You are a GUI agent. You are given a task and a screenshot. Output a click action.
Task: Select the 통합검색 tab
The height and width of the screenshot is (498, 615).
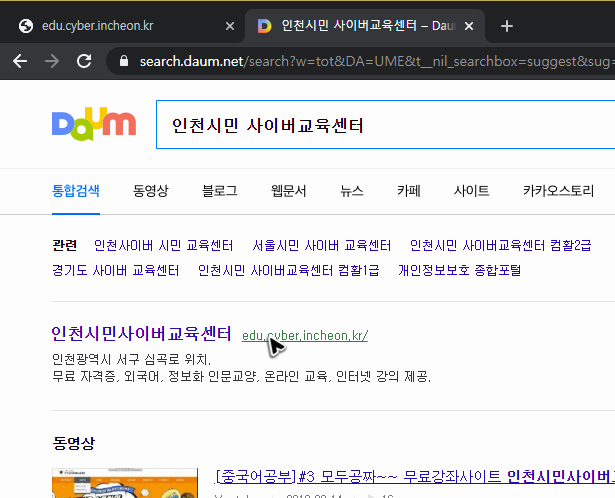pyautogui.click(x=76, y=191)
